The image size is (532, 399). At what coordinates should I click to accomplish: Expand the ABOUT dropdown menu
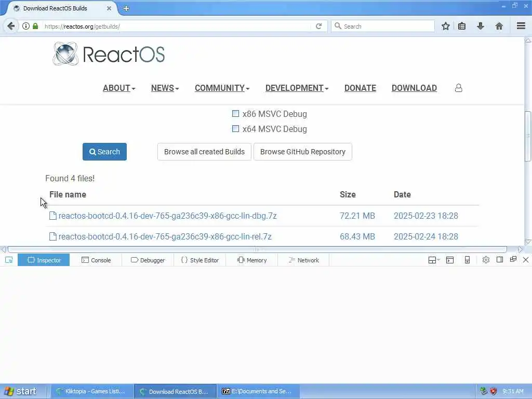119,88
